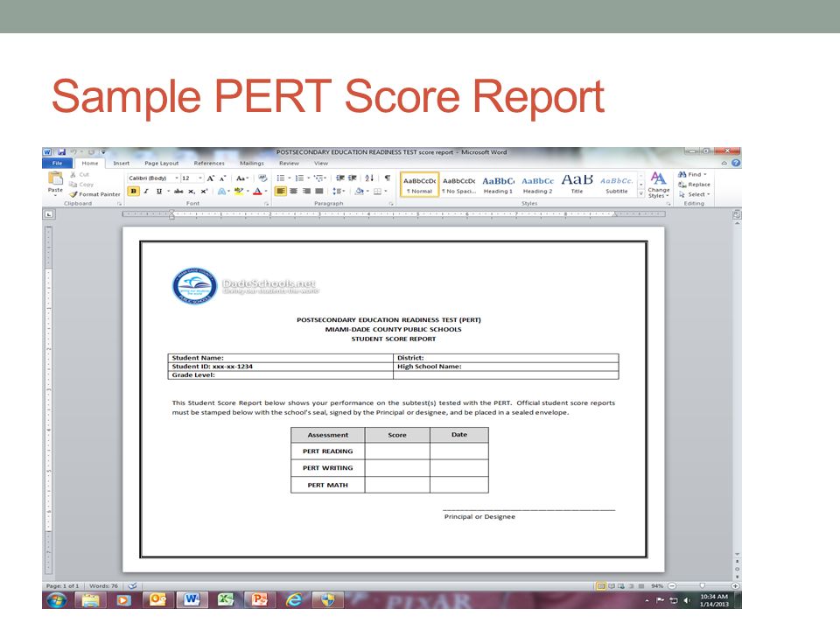The image size is (840, 630).
Task: Expand the Styles gallery More arrow
Action: (x=641, y=193)
